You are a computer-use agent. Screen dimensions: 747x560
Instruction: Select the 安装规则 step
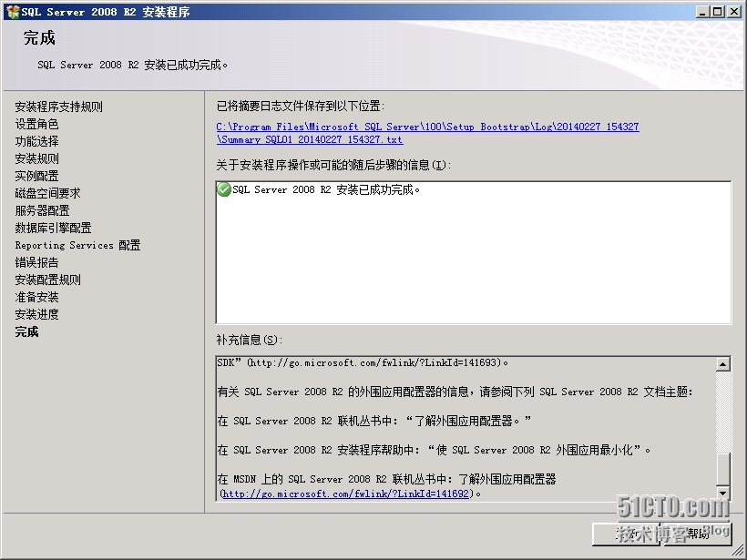[36, 158]
